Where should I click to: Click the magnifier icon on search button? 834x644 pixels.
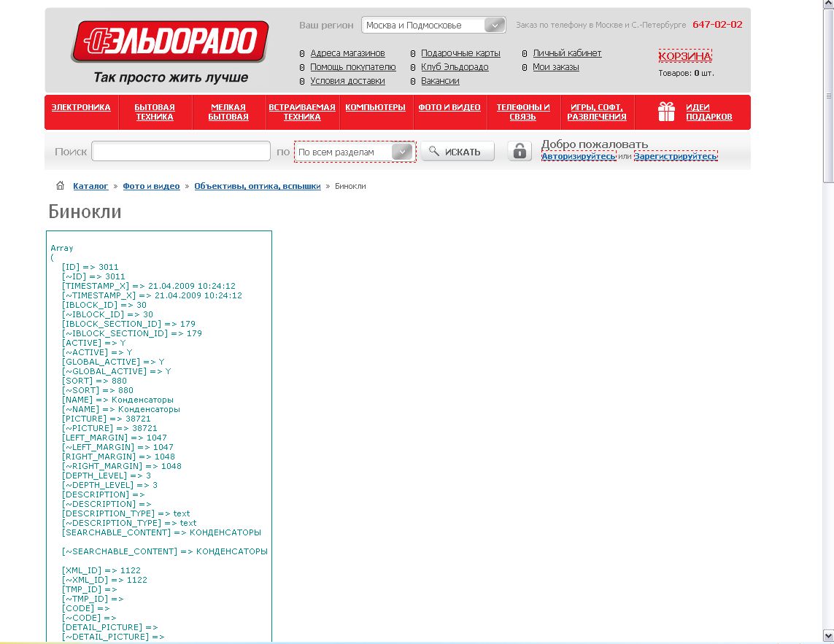click(434, 151)
